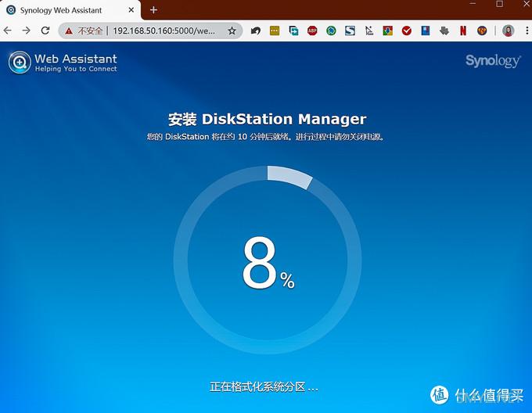Open the gray downward arrows extension
The image size is (532, 413).
coord(444,31)
